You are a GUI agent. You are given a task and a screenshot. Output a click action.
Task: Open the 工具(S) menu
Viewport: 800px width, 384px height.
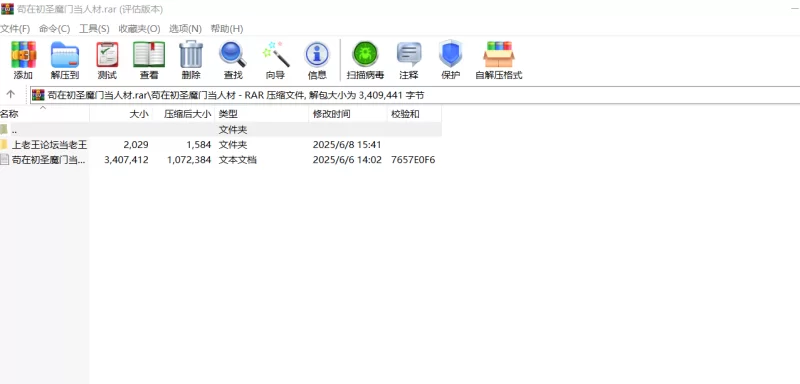94,29
